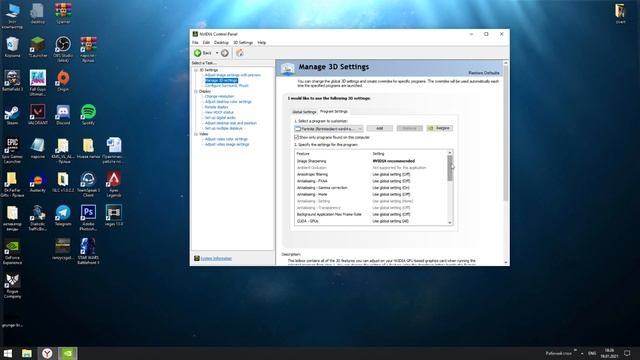Open the notification center taskbar icon
Image resolution: width=640 pixels, height=360 pixels.
627,353
